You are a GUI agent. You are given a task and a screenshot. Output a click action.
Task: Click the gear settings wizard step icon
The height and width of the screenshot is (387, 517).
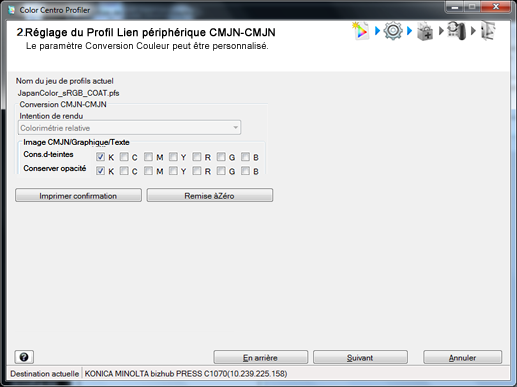tap(393, 31)
